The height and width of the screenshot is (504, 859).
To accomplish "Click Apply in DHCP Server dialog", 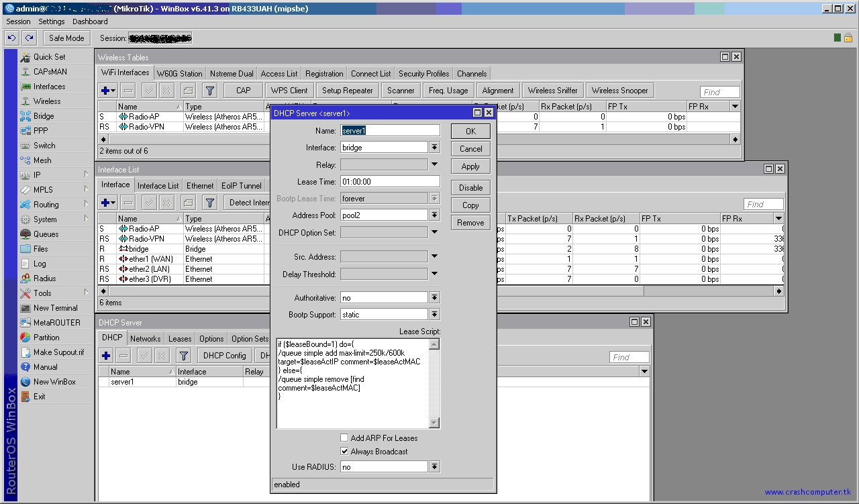I will [470, 166].
